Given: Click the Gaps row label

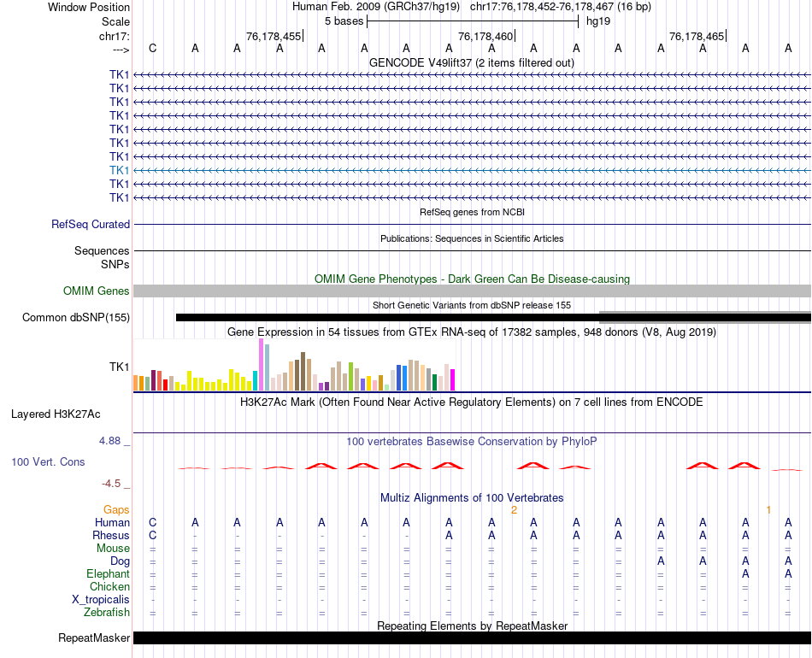Looking at the screenshot, I should click(116, 510).
